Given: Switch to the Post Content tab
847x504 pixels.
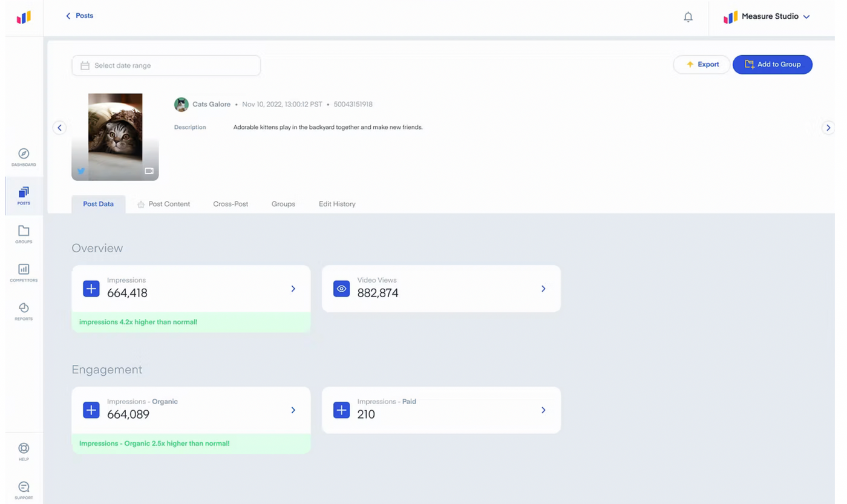Looking at the screenshot, I should click(x=163, y=204).
